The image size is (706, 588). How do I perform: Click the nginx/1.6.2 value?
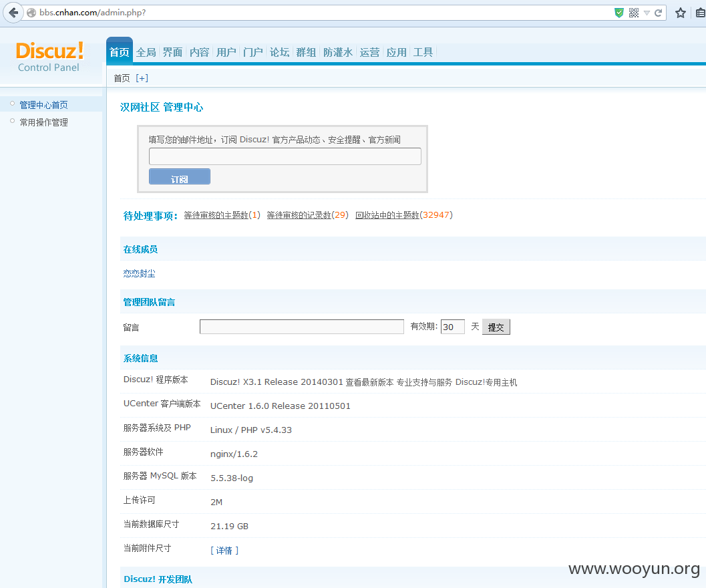(x=234, y=454)
